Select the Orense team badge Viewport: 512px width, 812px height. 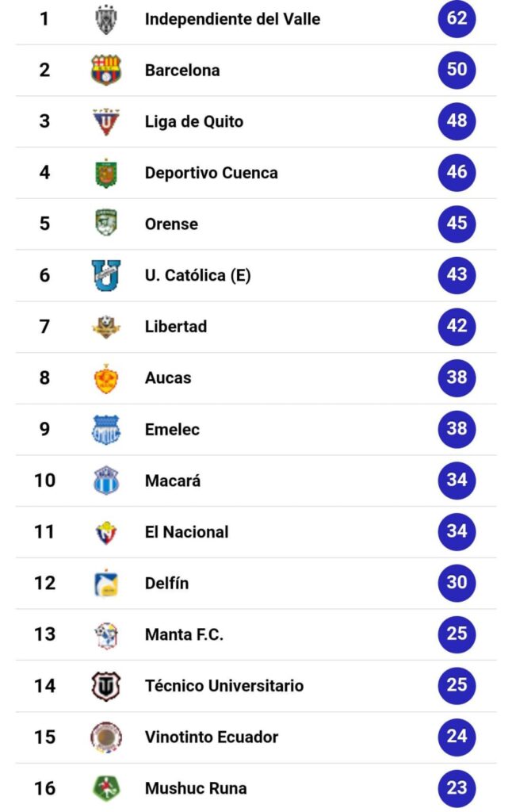106,223
